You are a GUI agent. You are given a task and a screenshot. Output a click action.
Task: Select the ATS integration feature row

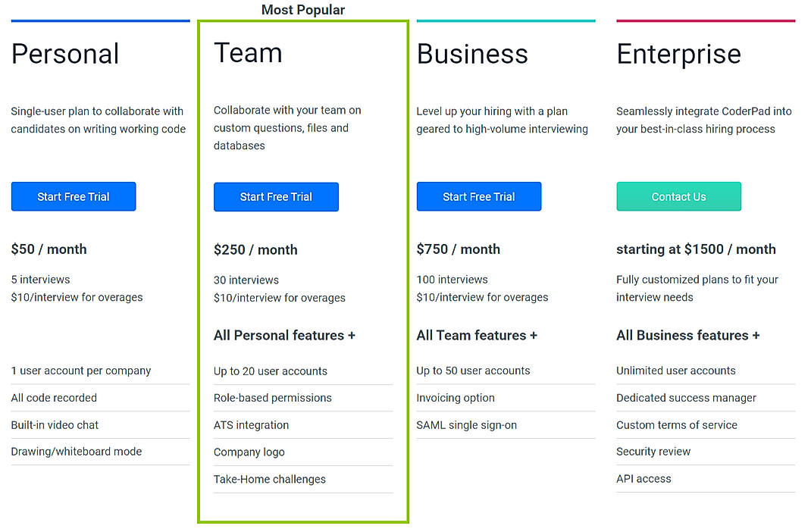click(x=251, y=425)
